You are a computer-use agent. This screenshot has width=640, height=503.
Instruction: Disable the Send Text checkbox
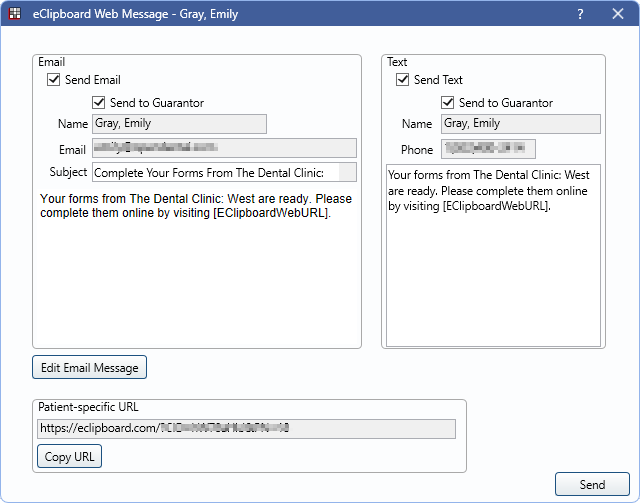pyautogui.click(x=403, y=80)
